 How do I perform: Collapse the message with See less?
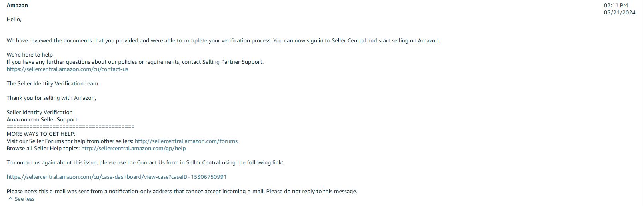tap(24, 199)
